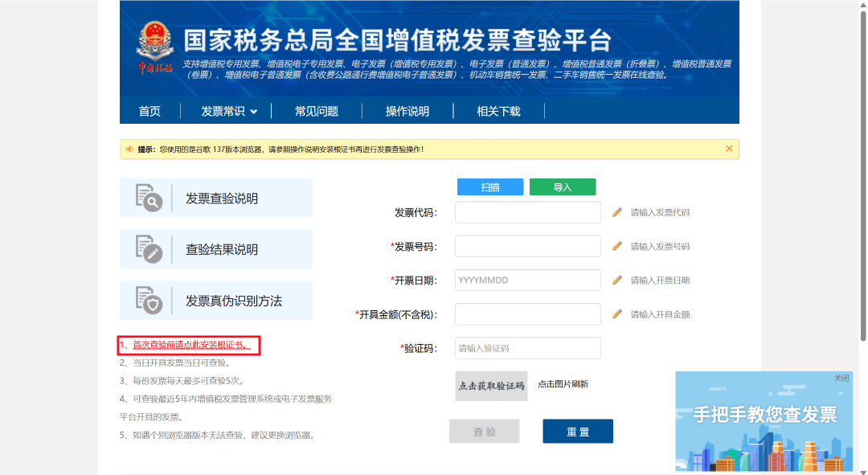This screenshot has height=475, width=868.
Task: Expand the 发票常识 dropdown menu
Action: tap(229, 111)
